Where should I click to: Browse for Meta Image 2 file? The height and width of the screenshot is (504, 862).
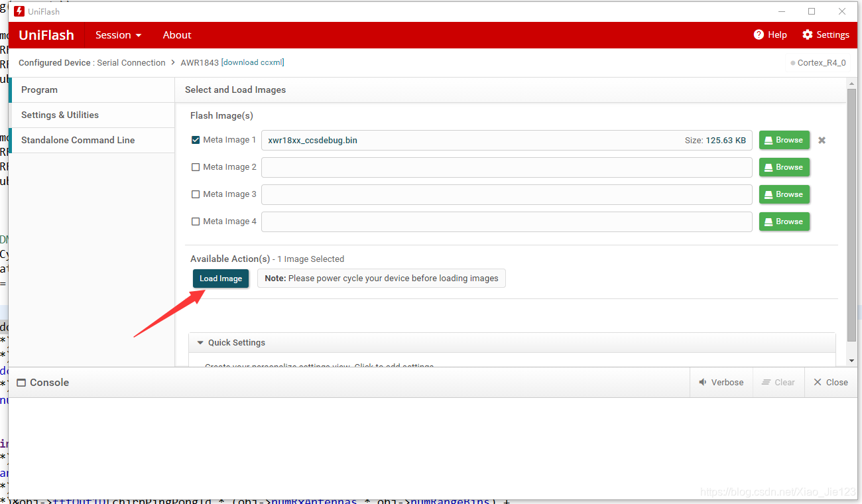point(784,167)
